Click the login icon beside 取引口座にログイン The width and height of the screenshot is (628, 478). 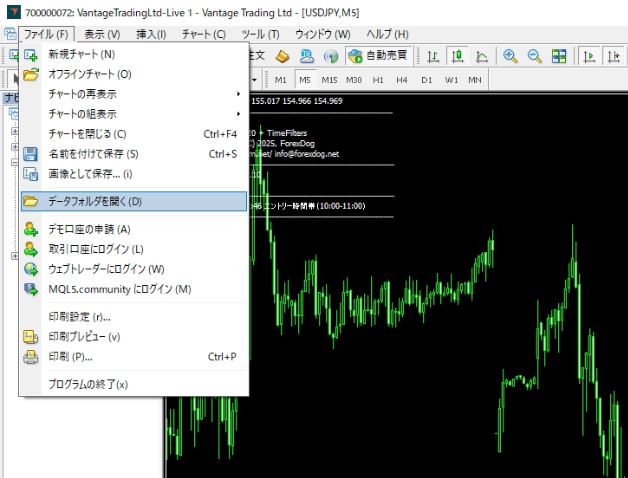(x=31, y=249)
